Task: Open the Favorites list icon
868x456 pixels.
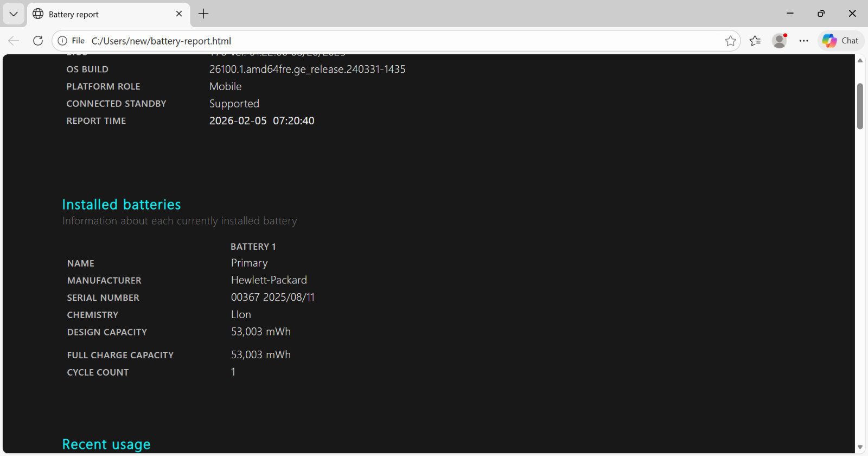Action: coord(755,41)
